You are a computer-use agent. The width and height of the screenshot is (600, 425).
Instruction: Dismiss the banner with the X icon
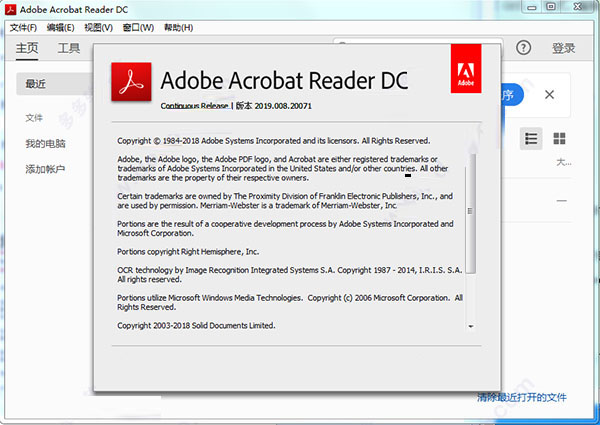pos(549,94)
